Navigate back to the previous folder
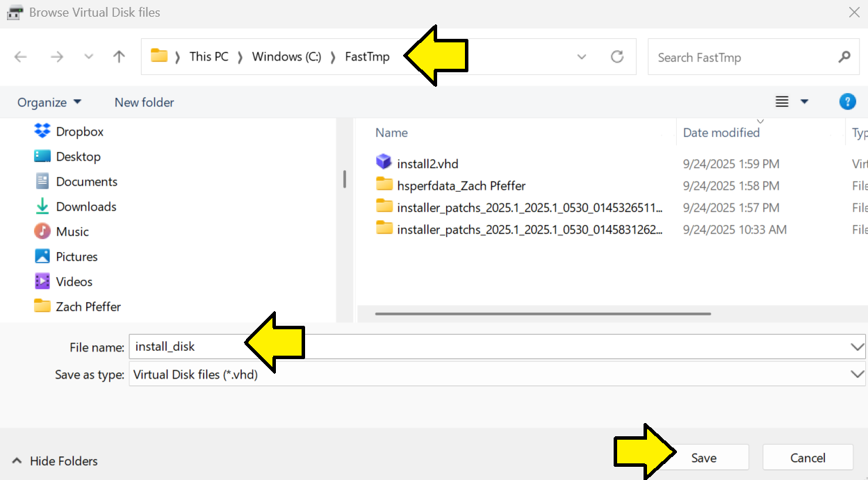Image resolution: width=868 pixels, height=480 pixels. 21,56
